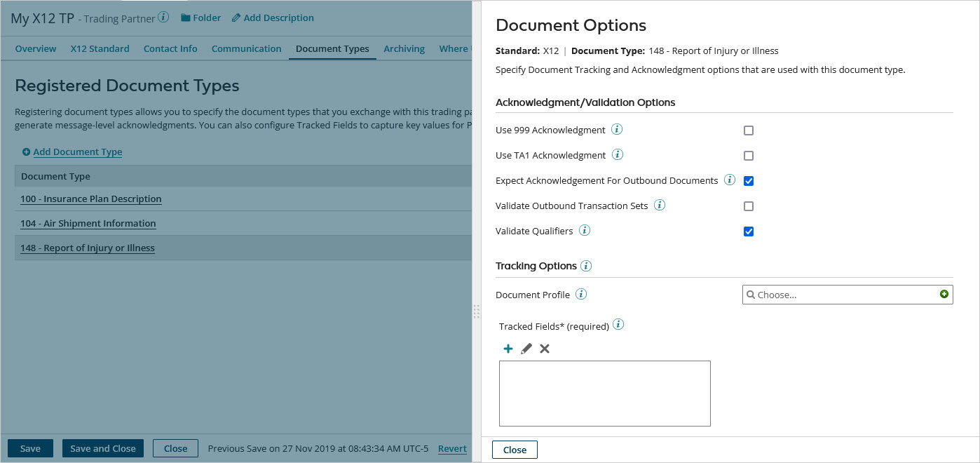Screen dimensions: 980x463
Task: Click the delete X icon for Tracked Fields
Action: [545, 348]
